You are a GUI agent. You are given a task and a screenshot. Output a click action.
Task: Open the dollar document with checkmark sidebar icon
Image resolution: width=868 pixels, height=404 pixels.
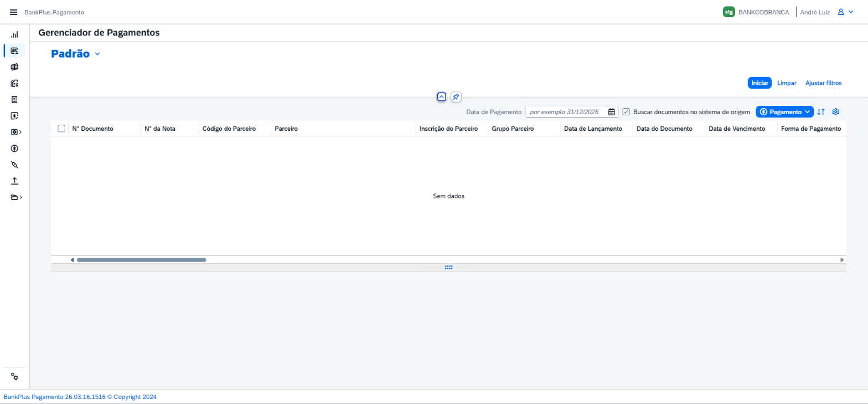pos(14,116)
